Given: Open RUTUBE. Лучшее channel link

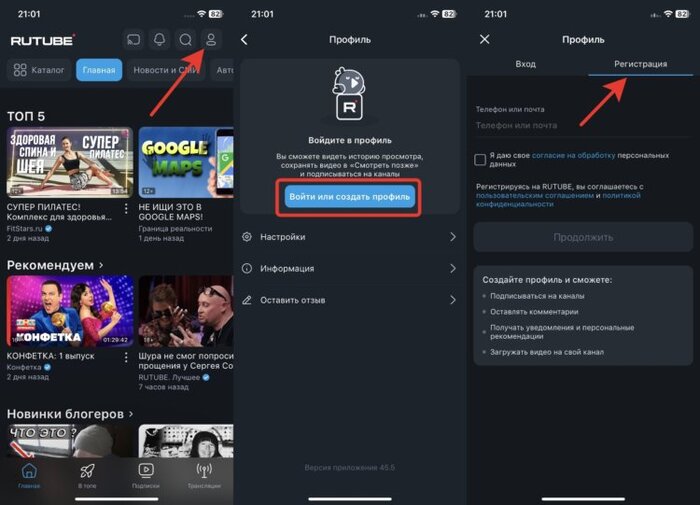Looking at the screenshot, I should [x=174, y=377].
